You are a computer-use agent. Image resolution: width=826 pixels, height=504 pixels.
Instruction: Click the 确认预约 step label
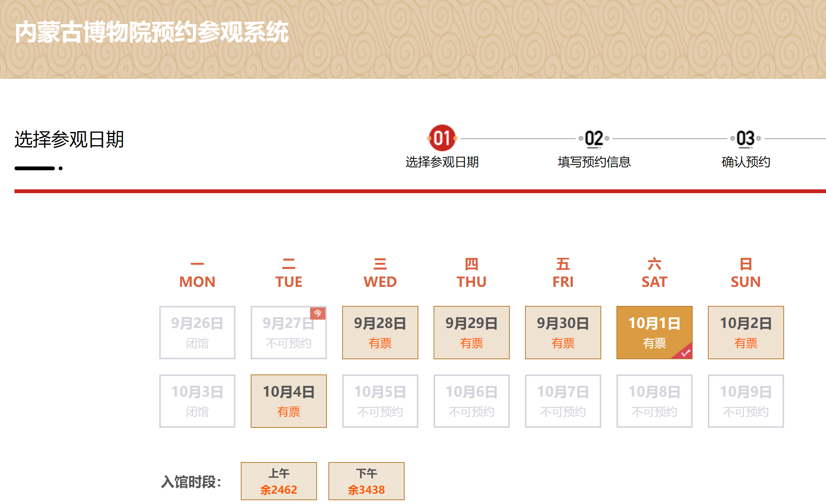coord(746,162)
